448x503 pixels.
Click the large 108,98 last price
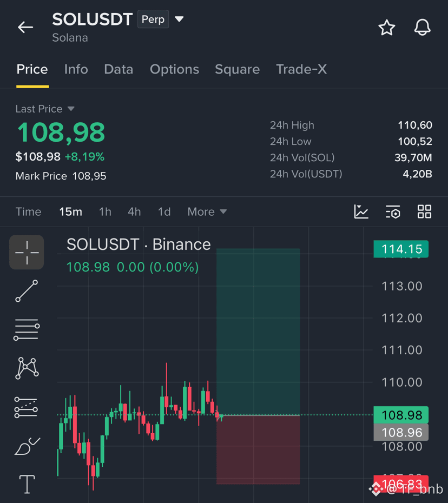coord(61,132)
